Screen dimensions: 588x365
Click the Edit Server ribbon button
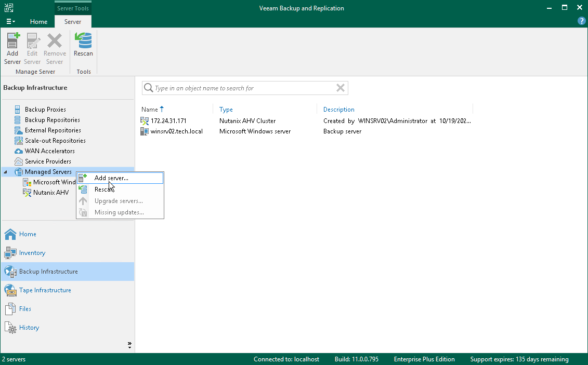32,49
